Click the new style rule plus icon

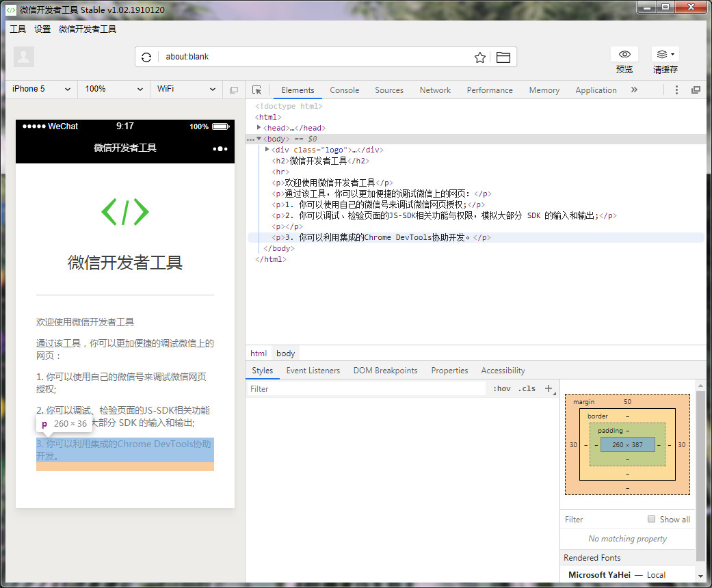[x=549, y=388]
